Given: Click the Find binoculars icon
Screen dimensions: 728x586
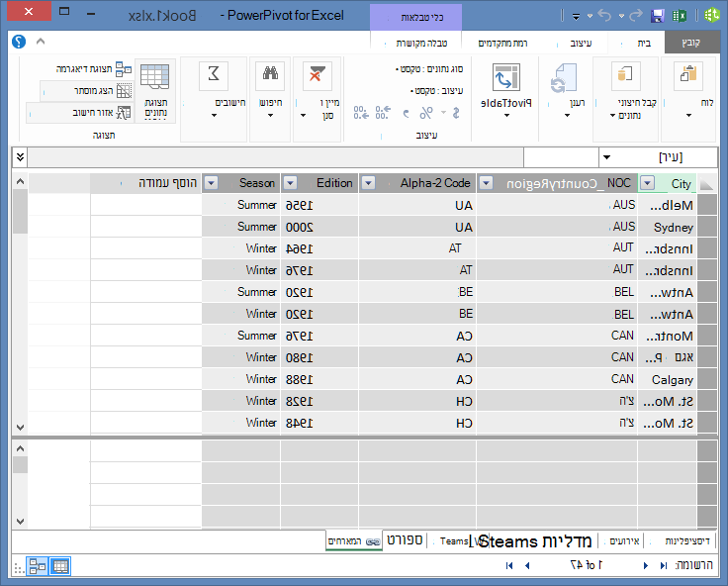Looking at the screenshot, I should 270,75.
